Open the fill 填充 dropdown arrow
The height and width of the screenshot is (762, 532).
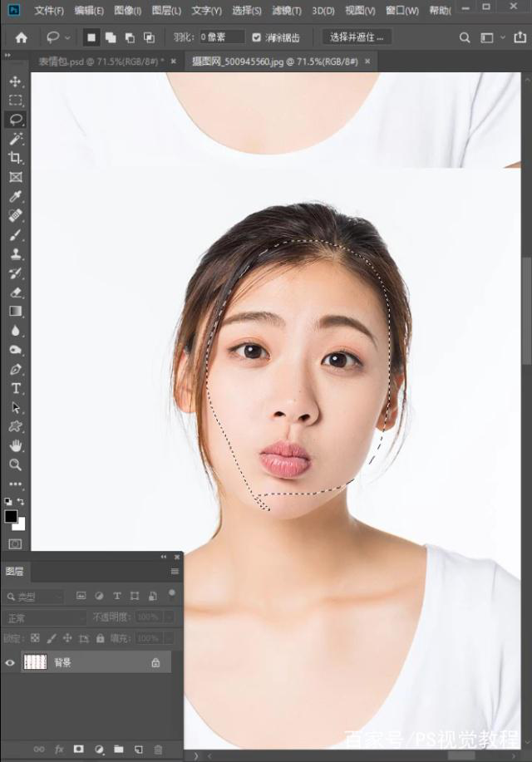click(170, 637)
